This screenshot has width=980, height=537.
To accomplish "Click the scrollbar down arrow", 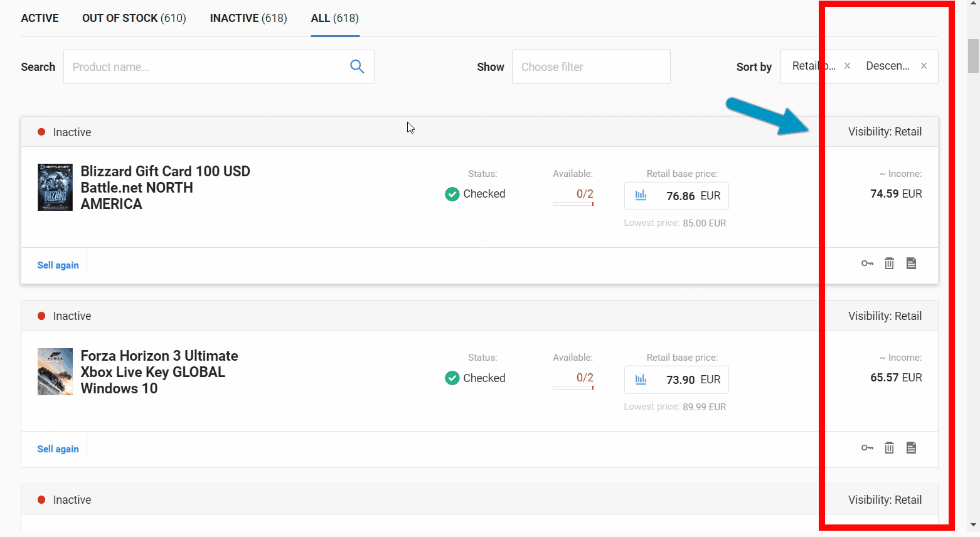I will (973, 525).
